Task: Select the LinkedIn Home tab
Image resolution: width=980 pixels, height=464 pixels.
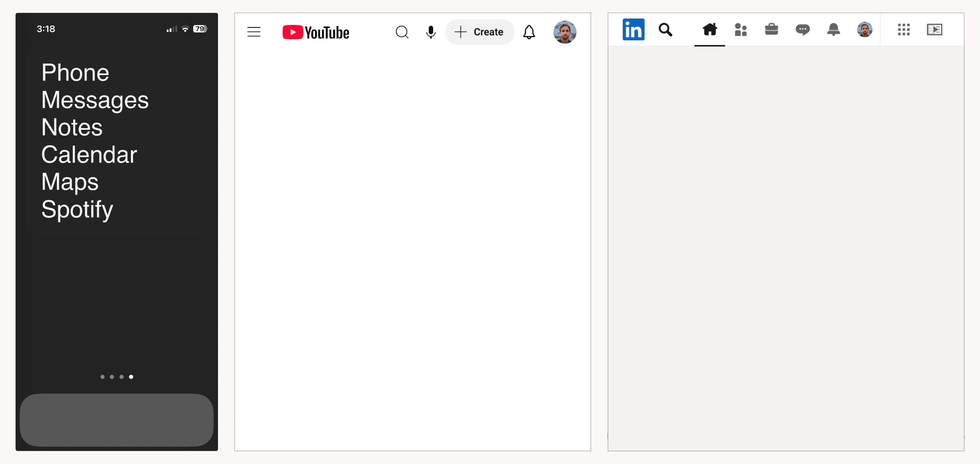Action: 709,29
